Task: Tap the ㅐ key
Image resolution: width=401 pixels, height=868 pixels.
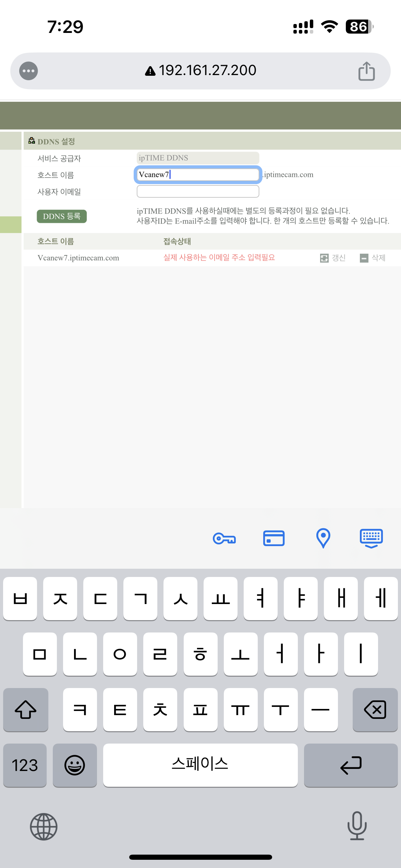Action: [341, 599]
